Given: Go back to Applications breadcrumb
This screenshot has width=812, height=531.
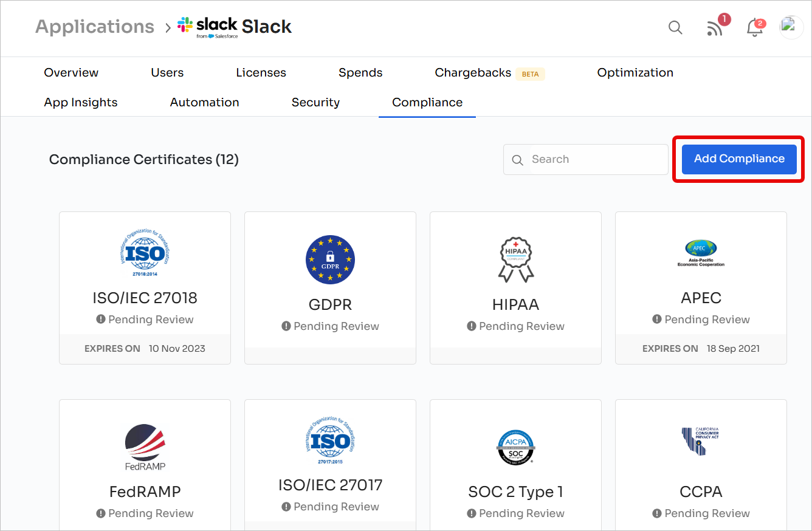Looking at the screenshot, I should click(95, 27).
